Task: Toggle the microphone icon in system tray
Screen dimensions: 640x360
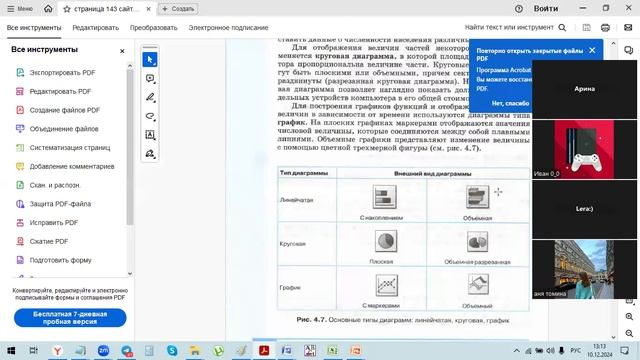Action: [561, 351]
